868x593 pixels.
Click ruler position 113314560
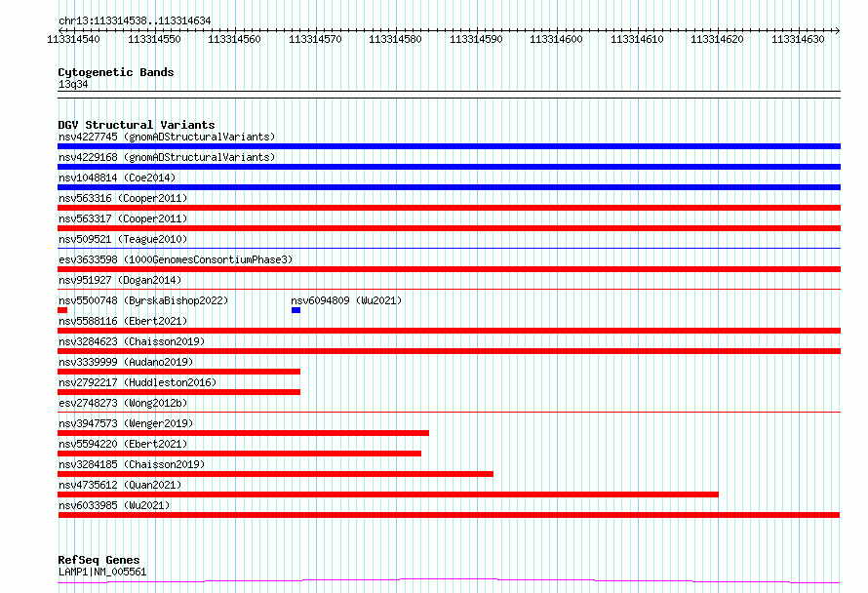coord(234,39)
